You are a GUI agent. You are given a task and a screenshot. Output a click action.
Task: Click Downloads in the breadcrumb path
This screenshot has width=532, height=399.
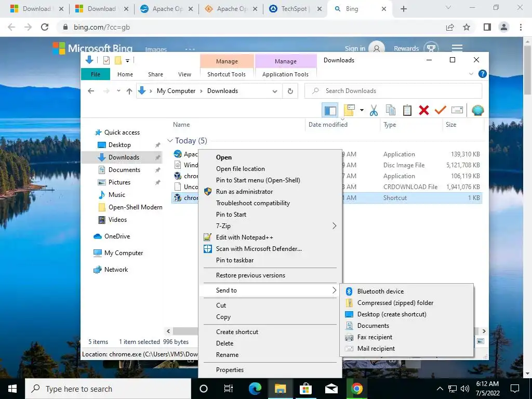(x=222, y=91)
